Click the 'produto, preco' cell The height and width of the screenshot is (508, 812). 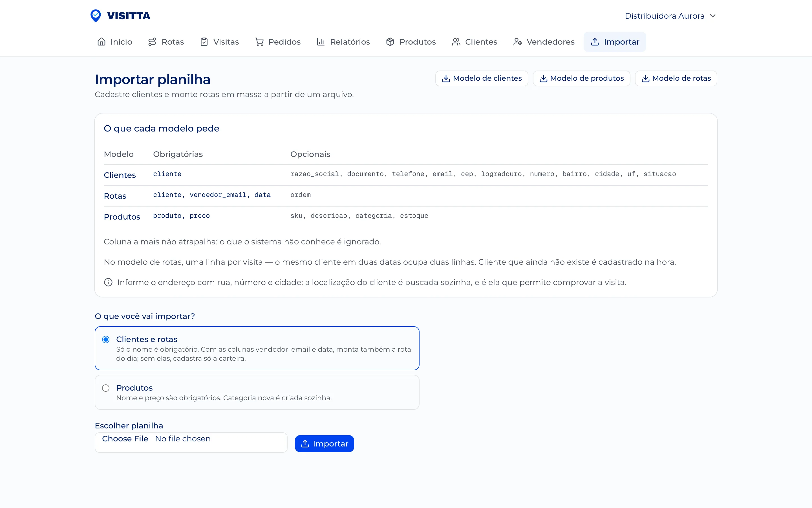[181, 216]
